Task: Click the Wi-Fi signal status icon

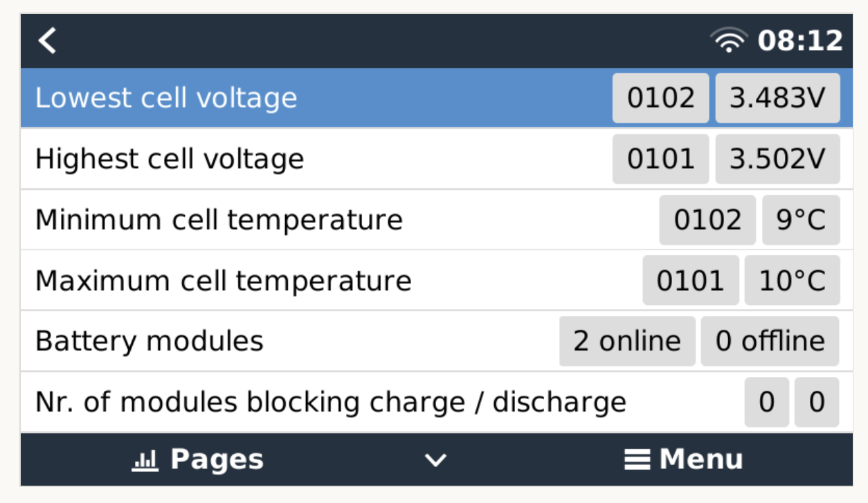Action: (x=729, y=41)
